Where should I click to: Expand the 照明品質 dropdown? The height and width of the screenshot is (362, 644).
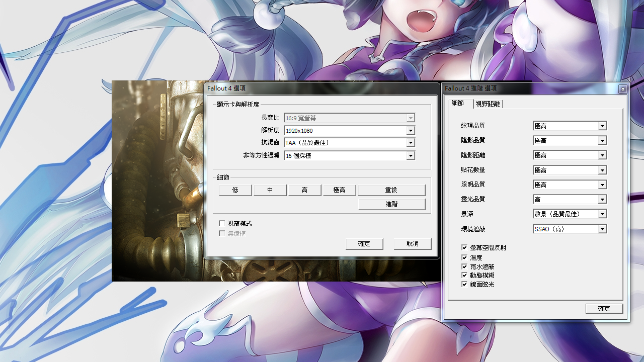tap(570, 185)
